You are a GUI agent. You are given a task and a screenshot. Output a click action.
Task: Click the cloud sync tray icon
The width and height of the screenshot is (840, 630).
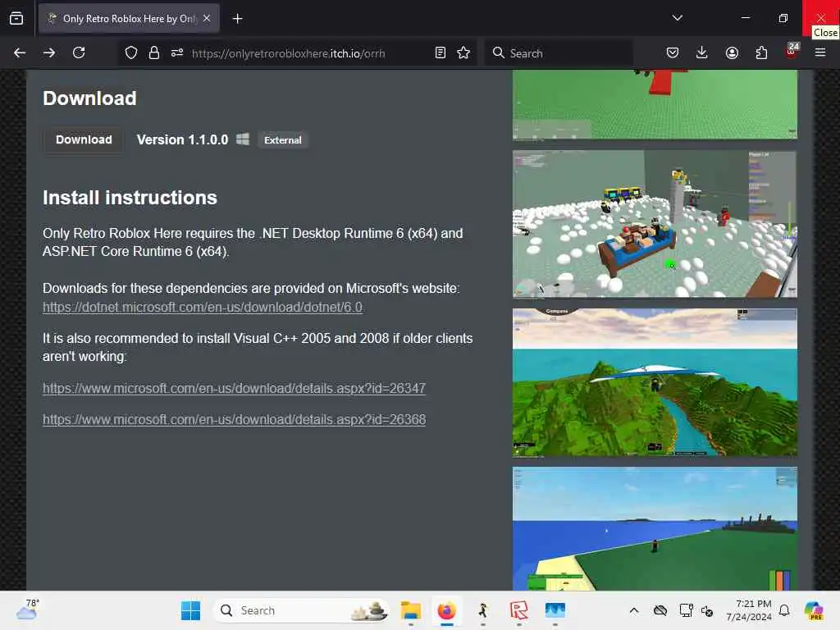[660, 610]
